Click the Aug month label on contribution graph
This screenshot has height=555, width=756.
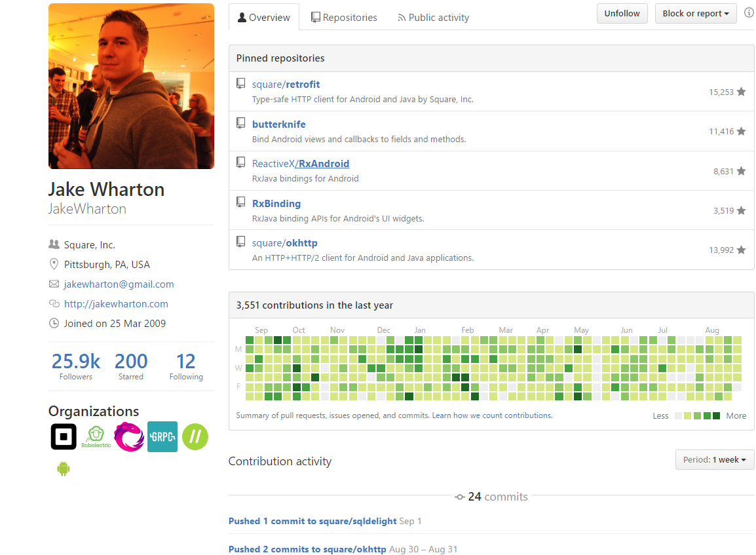(x=712, y=330)
